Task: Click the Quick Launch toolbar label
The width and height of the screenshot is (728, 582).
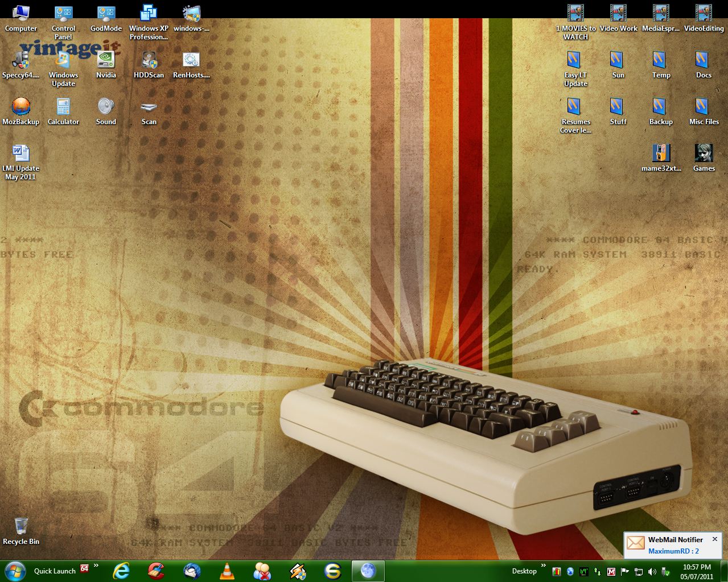Action: pos(55,571)
